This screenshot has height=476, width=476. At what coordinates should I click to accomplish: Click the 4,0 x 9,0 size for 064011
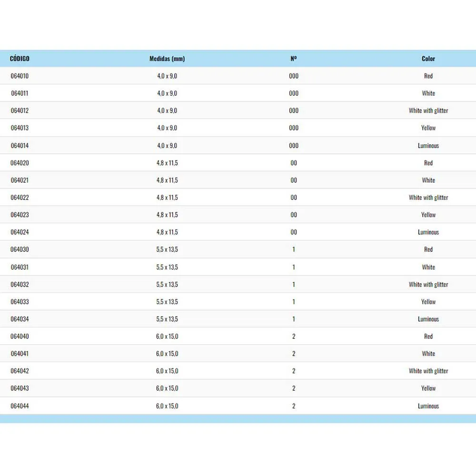[167, 93]
